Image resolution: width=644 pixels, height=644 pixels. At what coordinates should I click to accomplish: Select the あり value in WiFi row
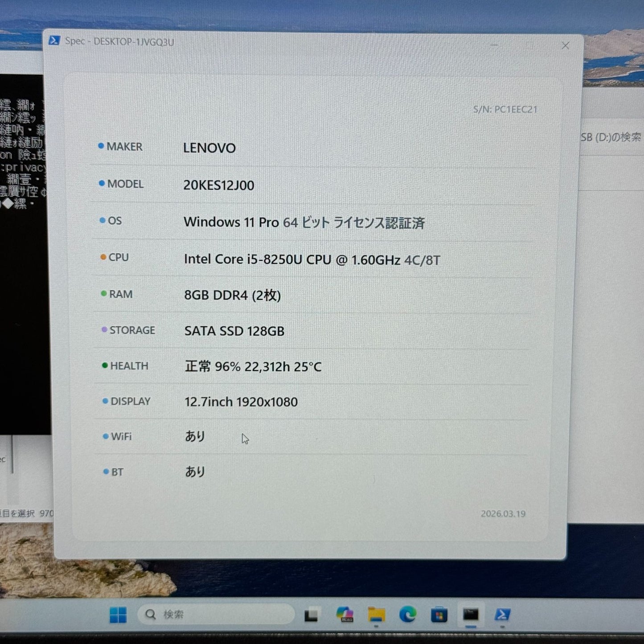(x=195, y=436)
